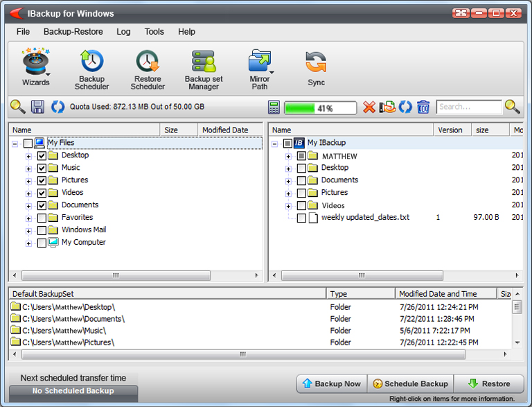Open the Log menu
This screenshot has width=532, height=407.
[123, 32]
